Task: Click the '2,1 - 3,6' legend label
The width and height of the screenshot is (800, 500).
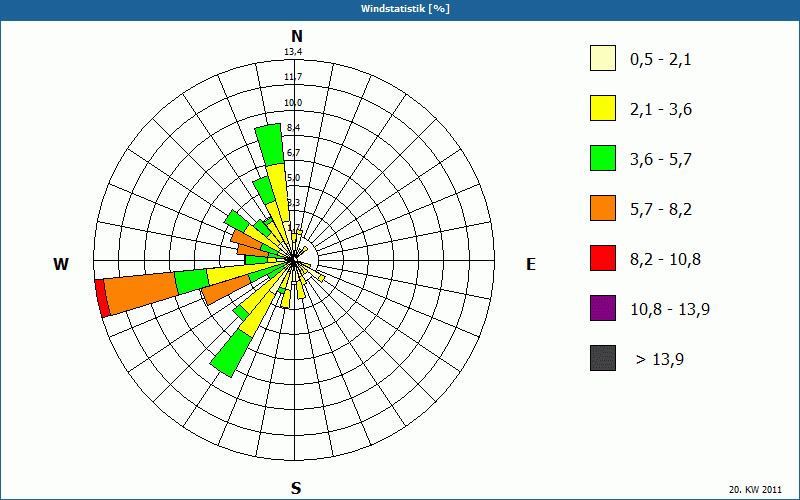Action: (x=661, y=110)
